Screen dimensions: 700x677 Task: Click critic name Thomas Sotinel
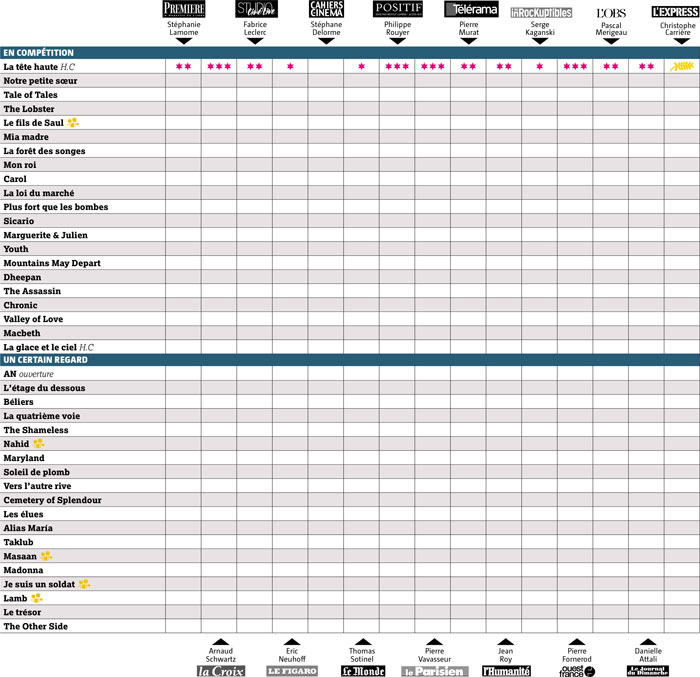pos(362,655)
